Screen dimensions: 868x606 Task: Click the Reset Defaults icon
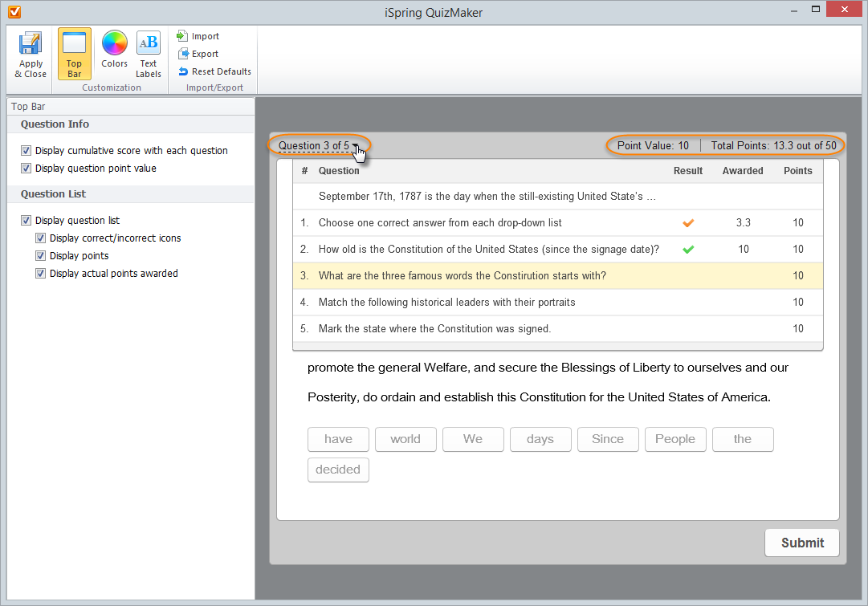point(182,71)
